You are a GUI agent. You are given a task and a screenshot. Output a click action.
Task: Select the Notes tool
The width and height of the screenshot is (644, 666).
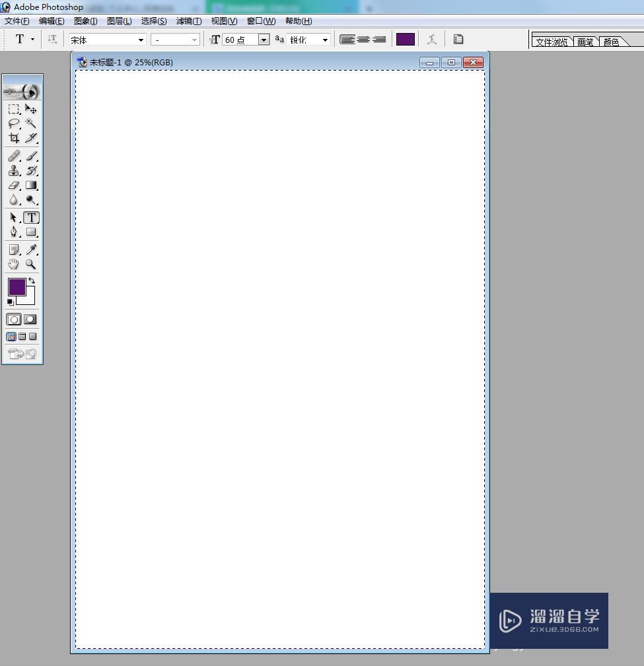coord(14,250)
